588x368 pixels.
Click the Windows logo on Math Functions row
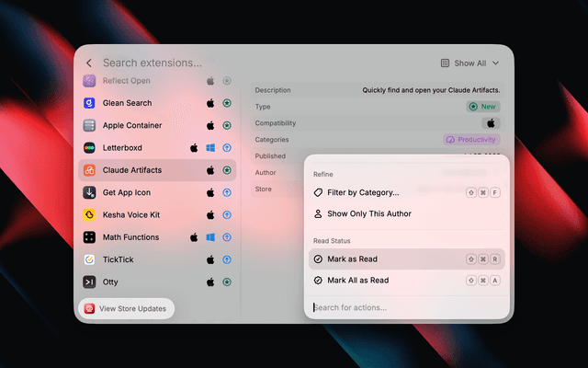coord(210,237)
